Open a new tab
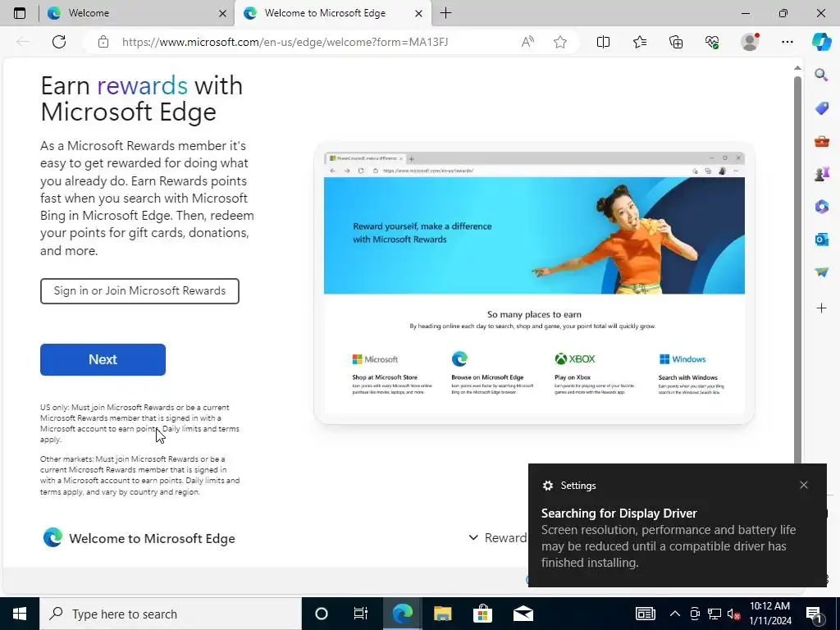 (445, 13)
